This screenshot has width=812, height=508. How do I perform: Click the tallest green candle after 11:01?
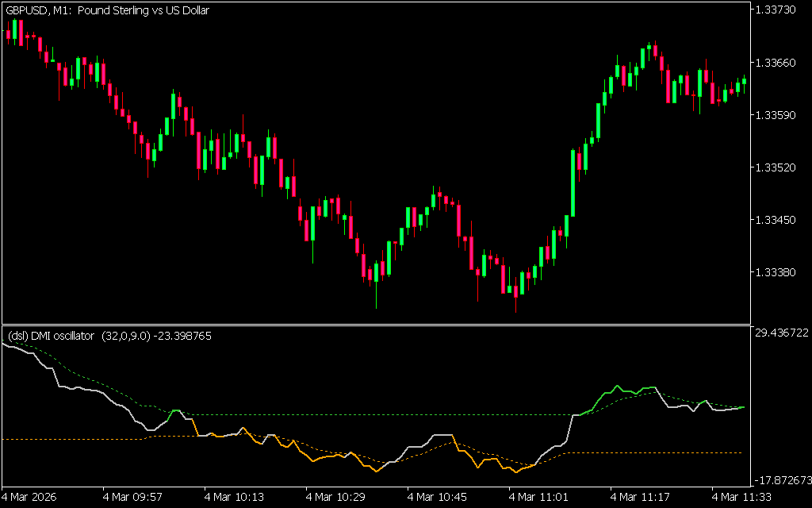point(573,183)
